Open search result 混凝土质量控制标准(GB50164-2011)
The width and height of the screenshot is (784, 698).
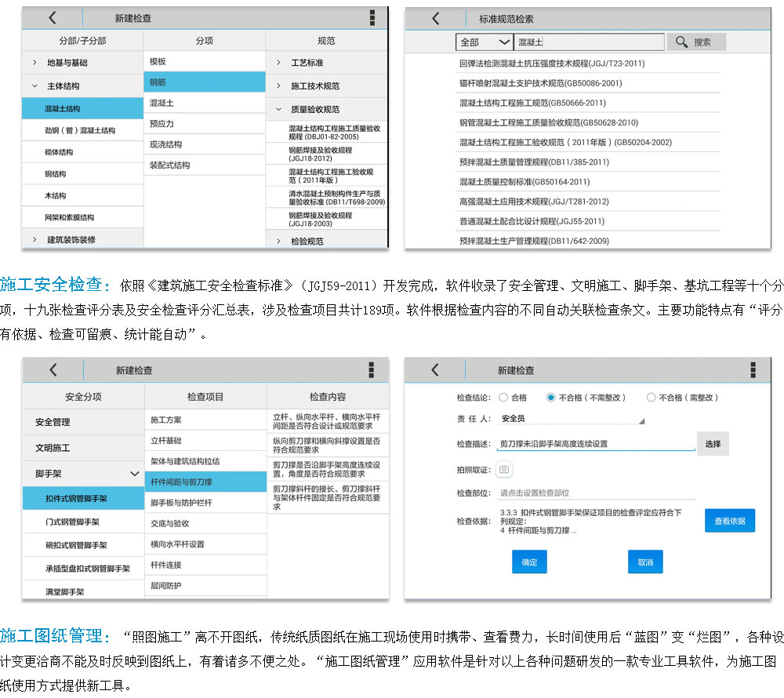[587, 181]
